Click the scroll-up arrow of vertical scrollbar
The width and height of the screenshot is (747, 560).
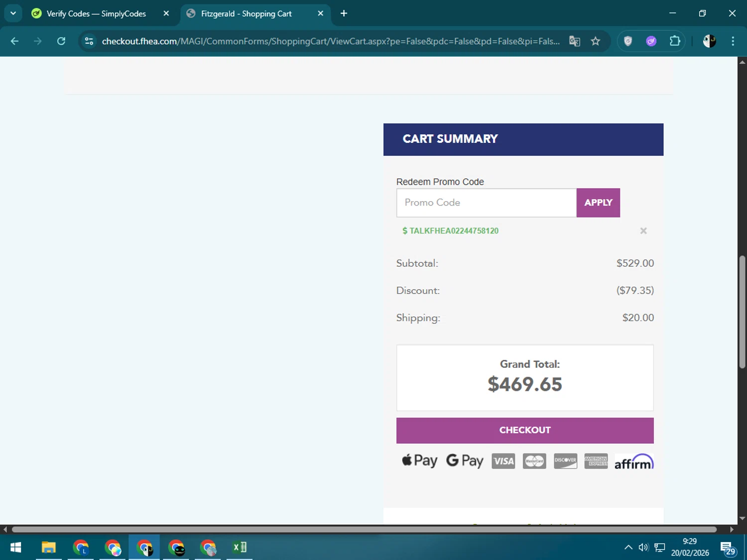(742, 62)
